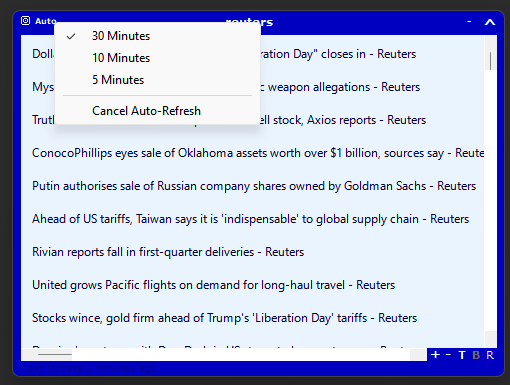Open Putin authorises Goldman Sachs headline

click(254, 186)
